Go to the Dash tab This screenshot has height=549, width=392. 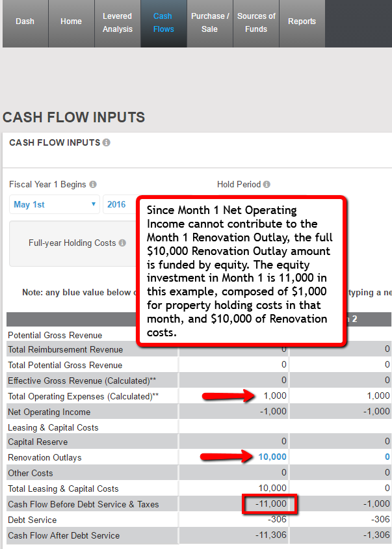click(x=25, y=21)
